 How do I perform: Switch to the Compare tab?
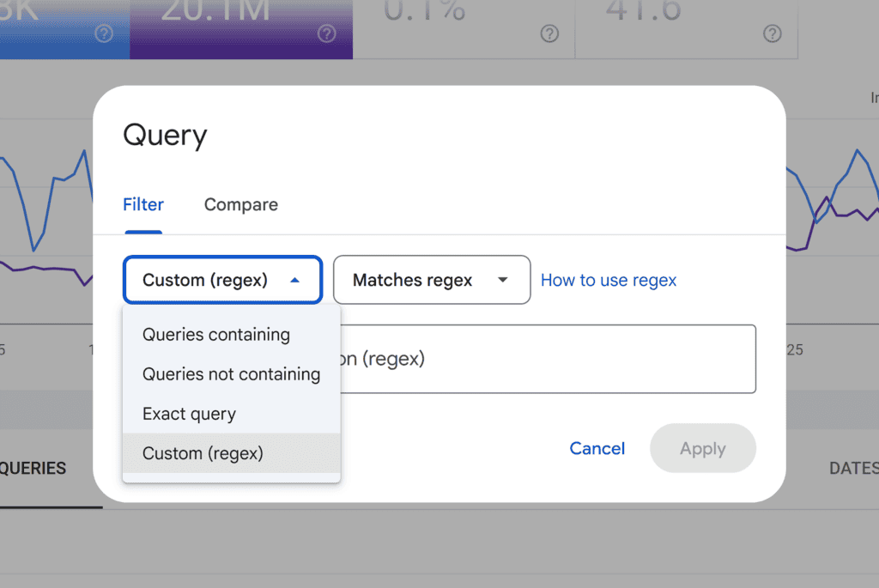[x=240, y=204]
